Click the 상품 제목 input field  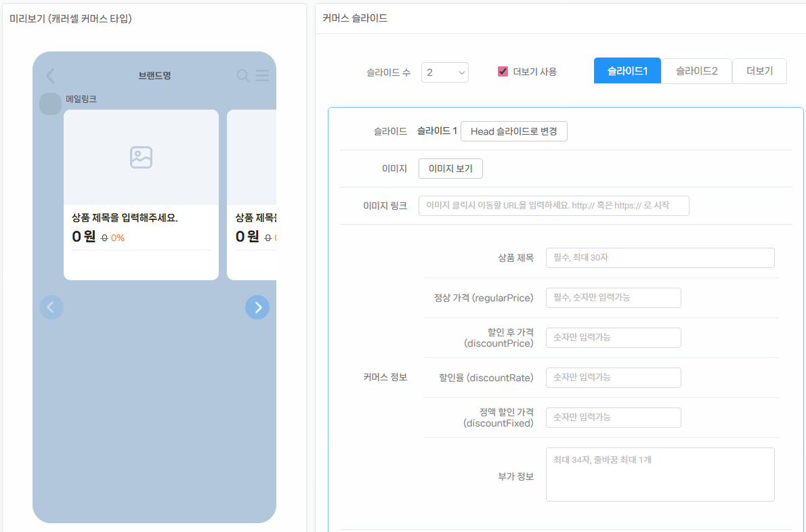click(x=660, y=258)
